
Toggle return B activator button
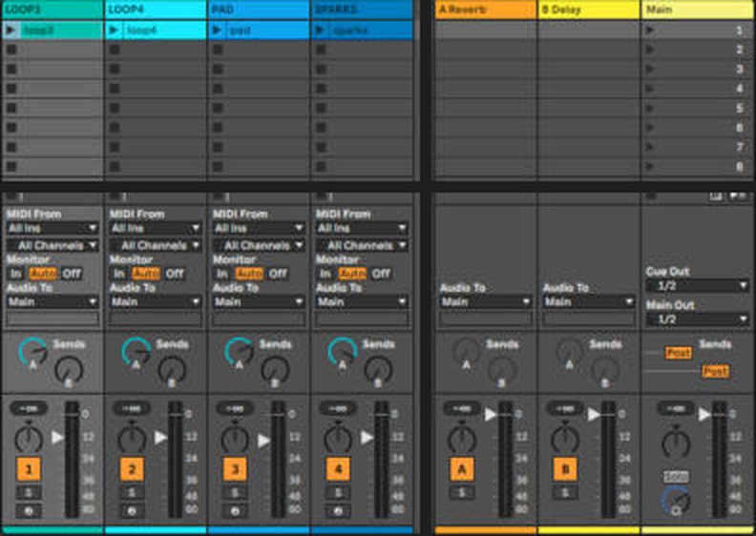click(x=565, y=469)
